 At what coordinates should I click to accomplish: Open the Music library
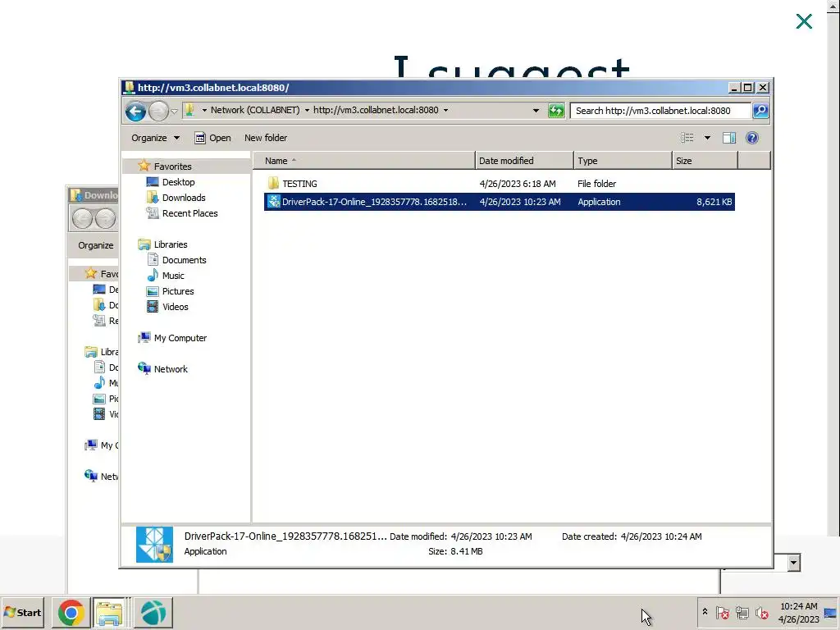(173, 276)
